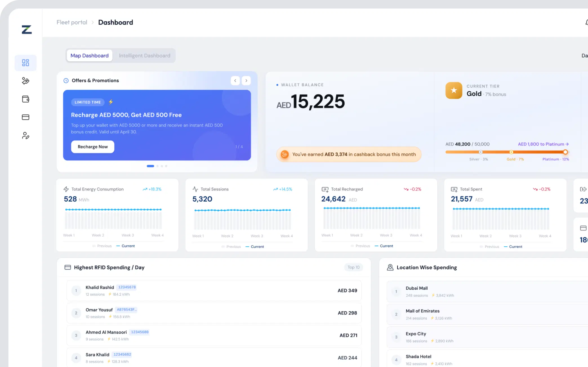
Task: Click the Z logo in the sidebar
Action: click(x=27, y=30)
